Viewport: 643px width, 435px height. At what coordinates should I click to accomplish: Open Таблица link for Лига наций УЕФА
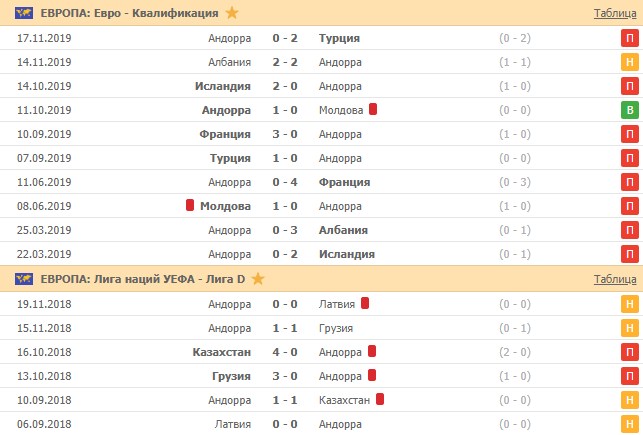[x=614, y=279]
